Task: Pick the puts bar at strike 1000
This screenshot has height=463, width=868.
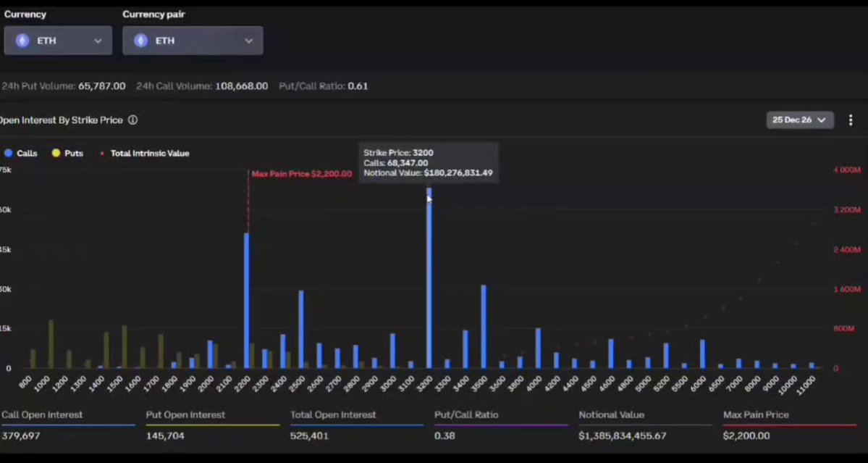Action: pos(51,344)
